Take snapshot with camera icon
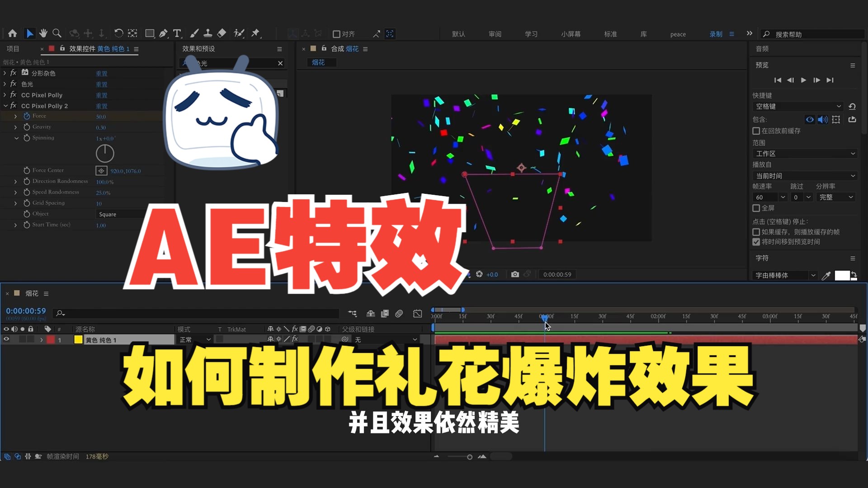The height and width of the screenshot is (488, 868). click(x=515, y=274)
